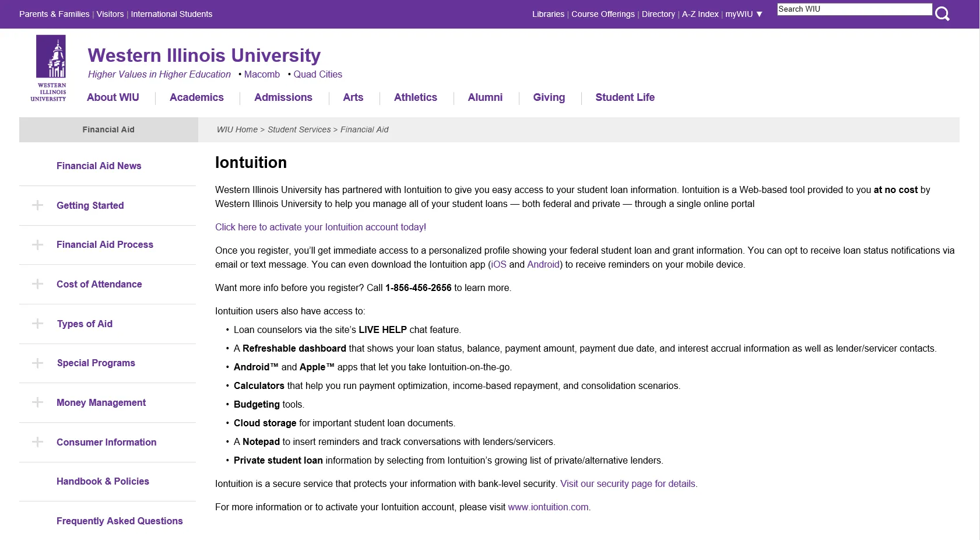Click Student Services in breadcrumb
The width and height of the screenshot is (980, 540).
click(299, 129)
